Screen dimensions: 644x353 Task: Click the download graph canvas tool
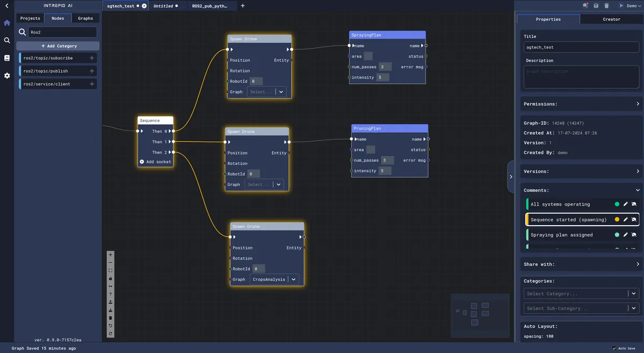tap(111, 310)
